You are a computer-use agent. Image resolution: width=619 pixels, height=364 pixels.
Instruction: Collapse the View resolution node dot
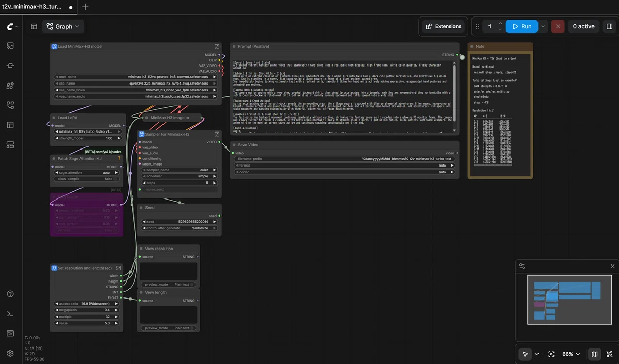pos(141,249)
